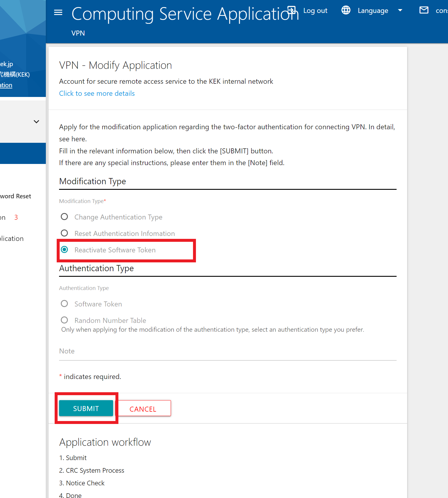Select Reset Authentication Infomation radio
The image size is (448, 498).
click(x=64, y=233)
